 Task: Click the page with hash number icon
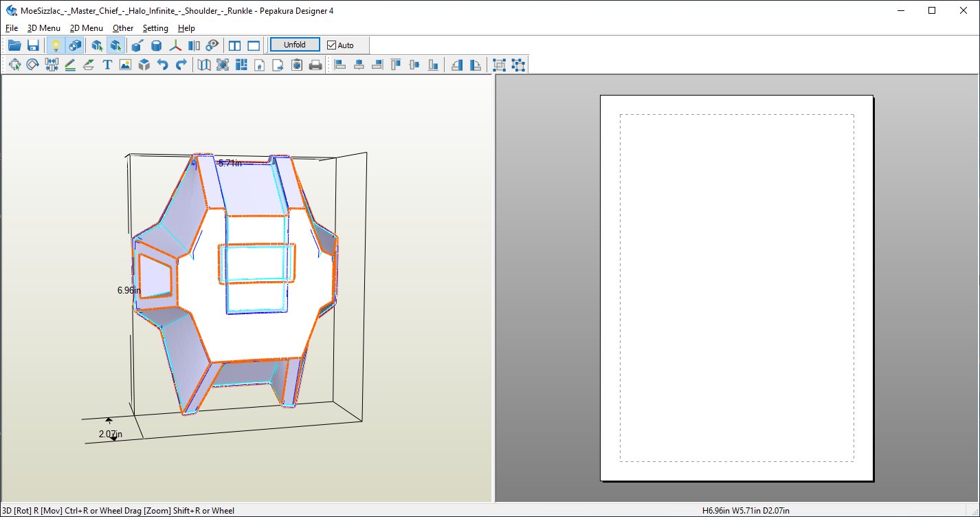pyautogui.click(x=260, y=65)
